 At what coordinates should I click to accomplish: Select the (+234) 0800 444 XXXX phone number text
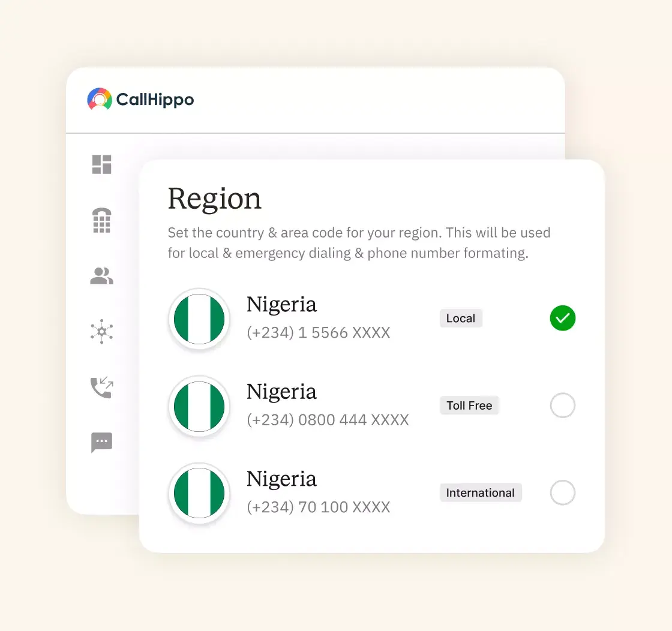327,420
